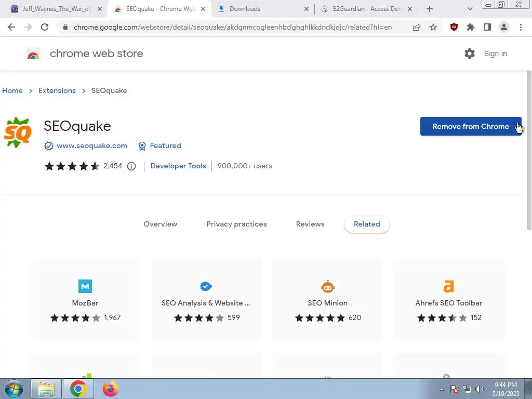Open the Chrome three-dot menu
Viewport: 532px width, 399px height.
(x=521, y=27)
